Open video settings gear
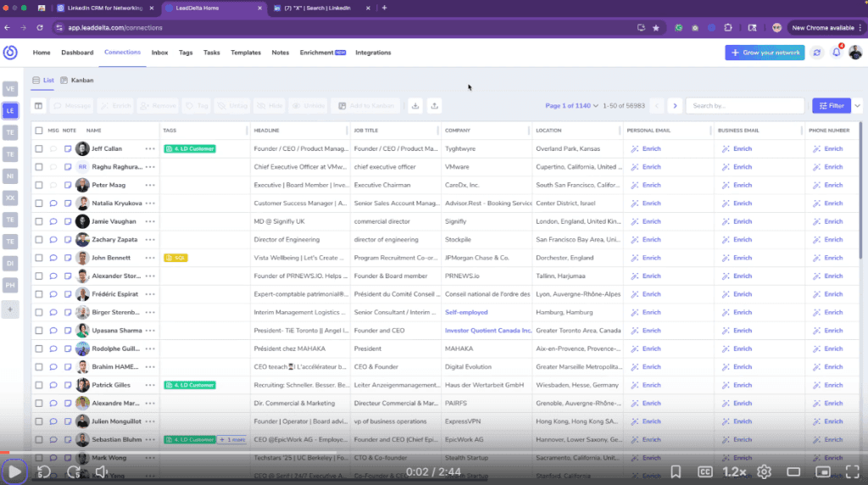 pos(764,471)
